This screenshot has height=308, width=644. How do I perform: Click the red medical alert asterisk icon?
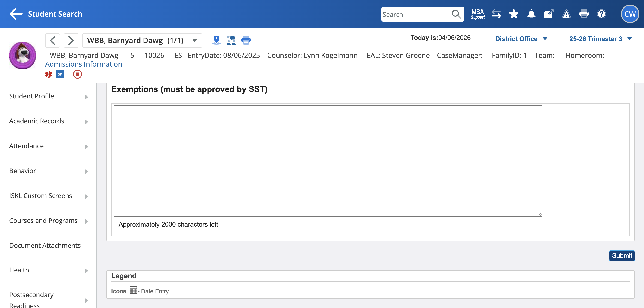tap(48, 74)
